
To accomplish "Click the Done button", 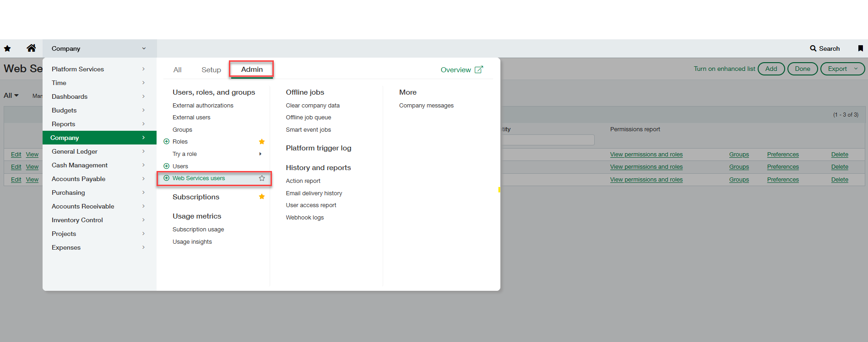I will pos(803,69).
